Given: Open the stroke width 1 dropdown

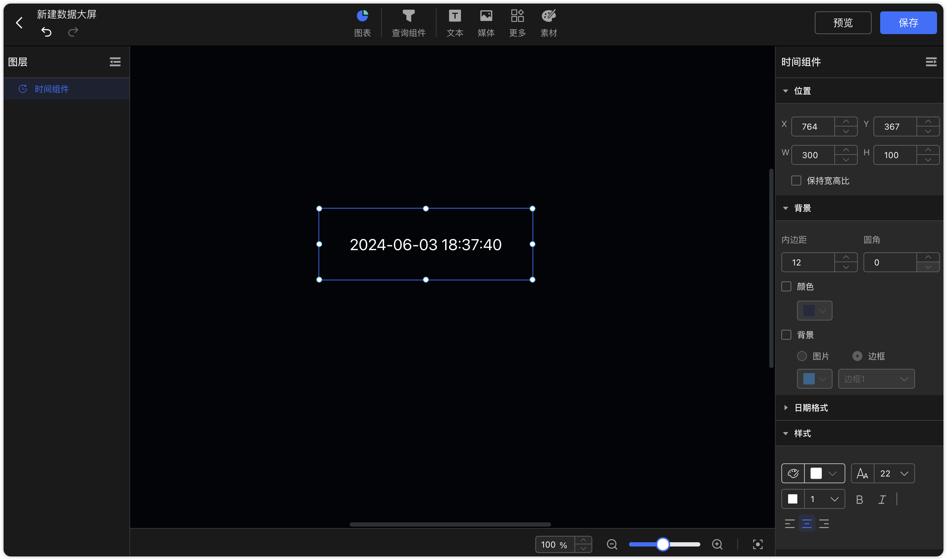Looking at the screenshot, I should pyautogui.click(x=824, y=499).
